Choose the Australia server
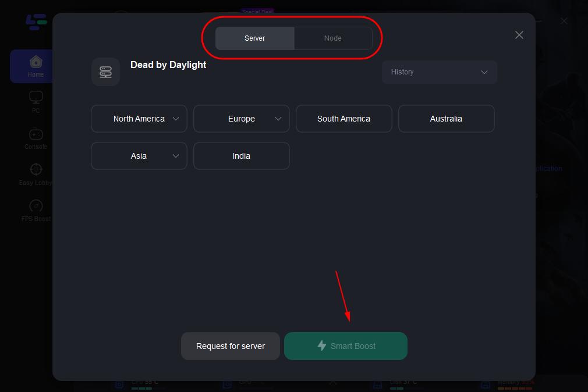The width and height of the screenshot is (588, 392). [446, 119]
